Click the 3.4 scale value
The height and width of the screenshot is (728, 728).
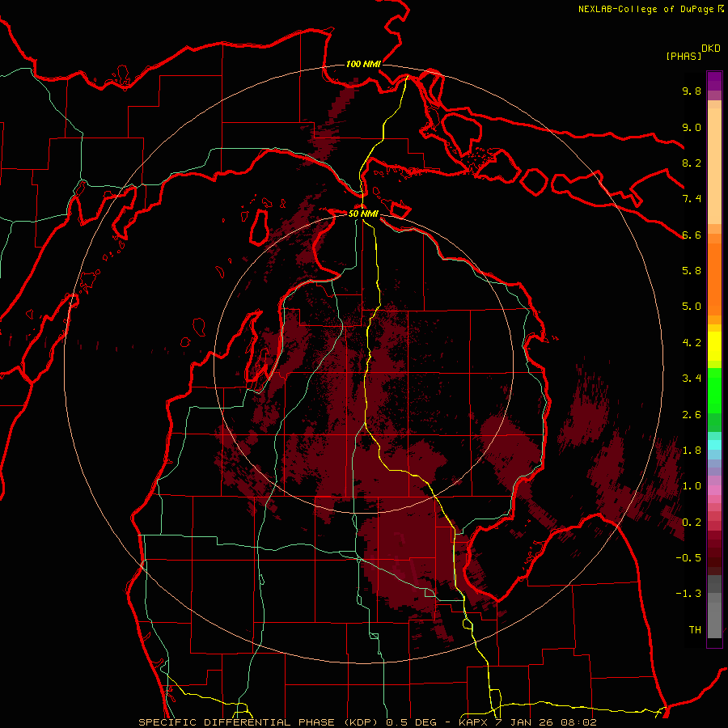click(692, 379)
